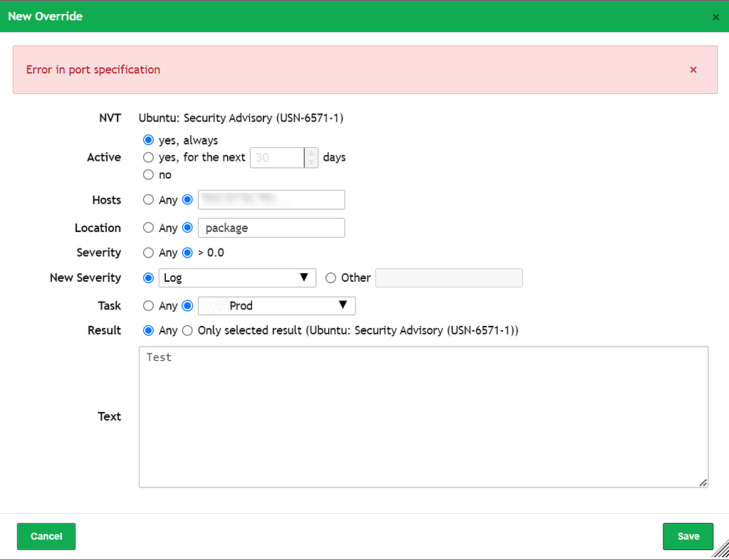Select Active 'yes, always' option
Screen dimensions: 729x560
[149, 140]
